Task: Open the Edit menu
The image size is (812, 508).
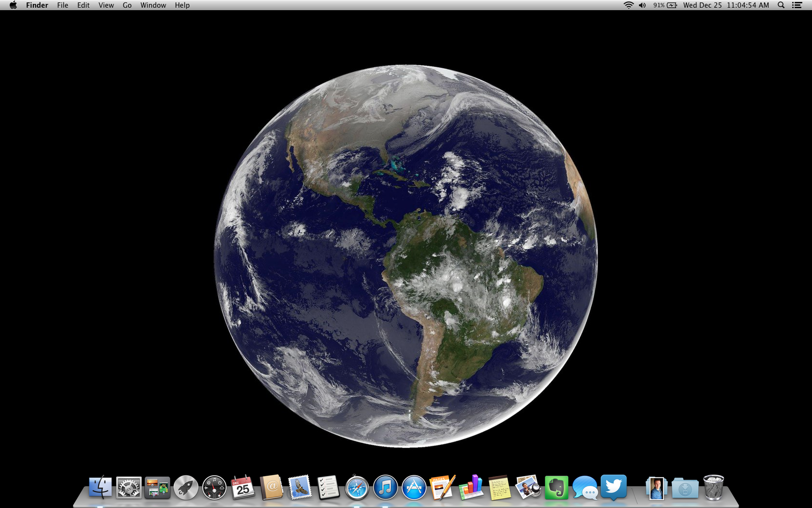Action: 84,5
